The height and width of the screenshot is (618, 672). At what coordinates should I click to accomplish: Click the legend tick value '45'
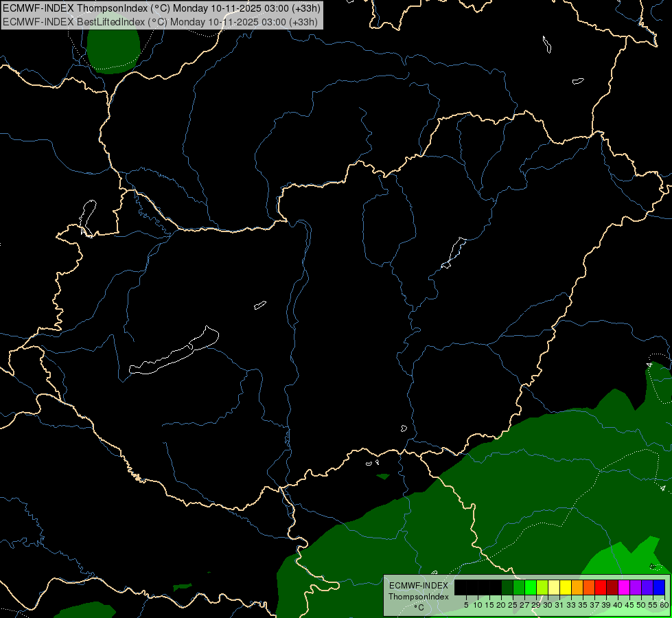[x=629, y=605]
